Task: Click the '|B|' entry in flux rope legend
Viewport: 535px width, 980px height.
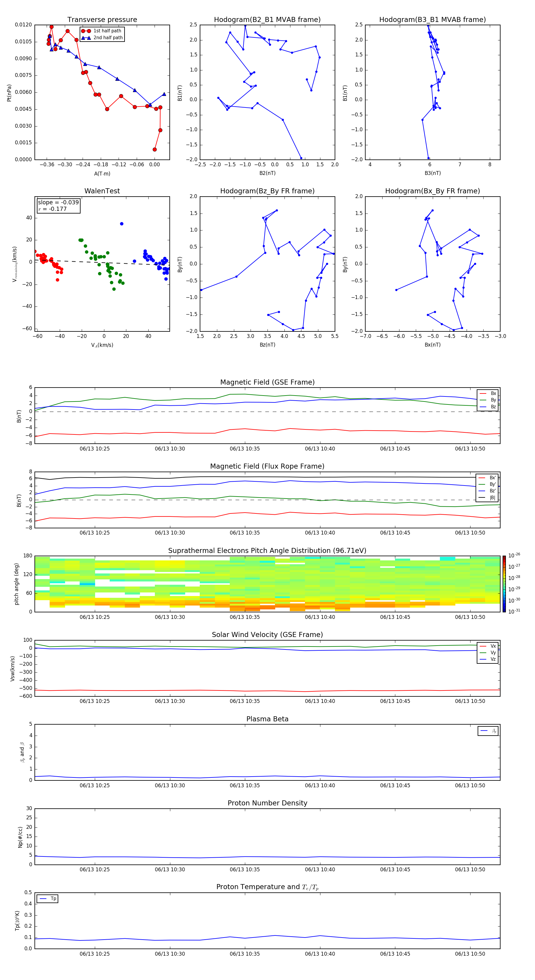Action: point(488,498)
